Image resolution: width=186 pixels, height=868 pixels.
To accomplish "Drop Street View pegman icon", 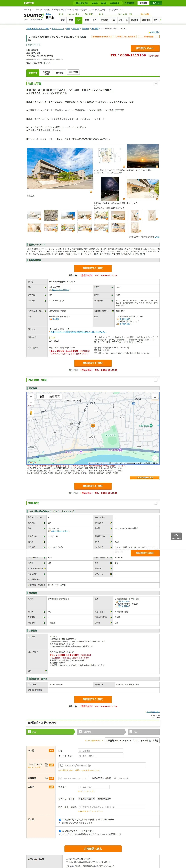I will (31, 412).
